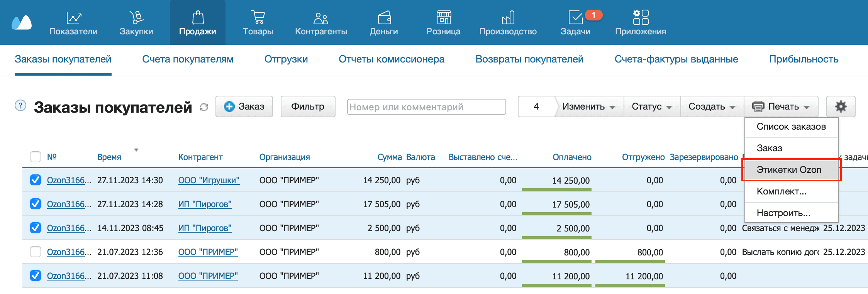
Task: Switch to Отгрузки tab
Action: click(286, 59)
